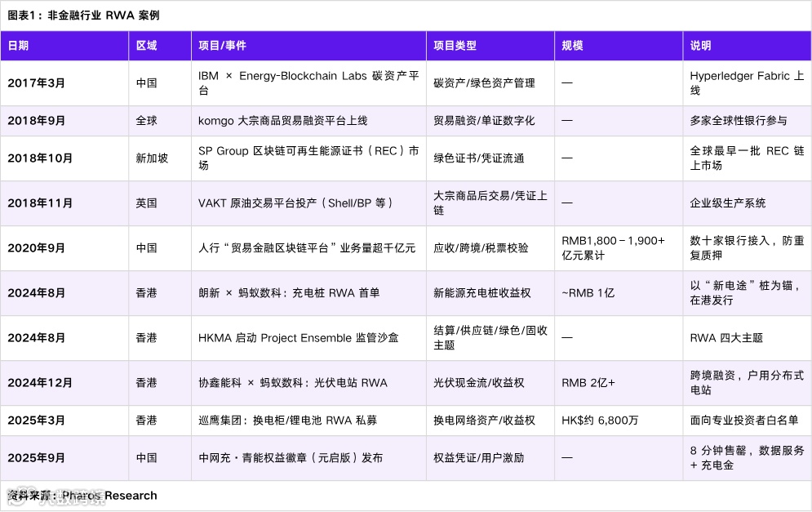The image size is (812, 512).
Task: Click the VAKT 原油交易平台 cell
Action: point(295,203)
